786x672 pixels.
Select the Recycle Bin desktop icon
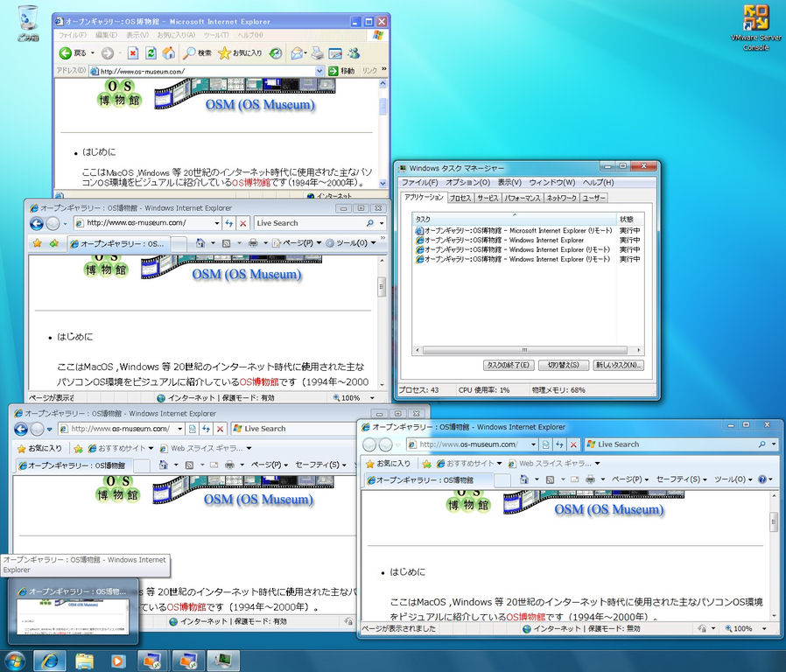[x=27, y=23]
